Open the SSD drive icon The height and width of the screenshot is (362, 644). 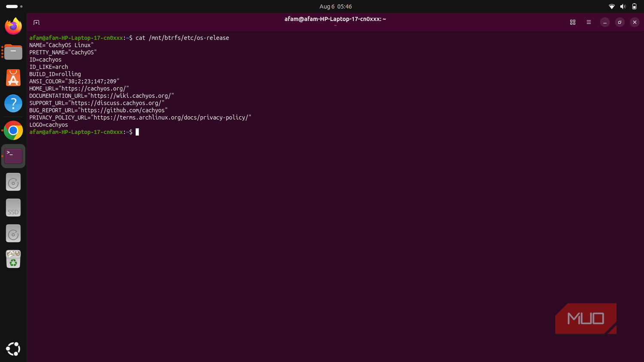(x=13, y=208)
